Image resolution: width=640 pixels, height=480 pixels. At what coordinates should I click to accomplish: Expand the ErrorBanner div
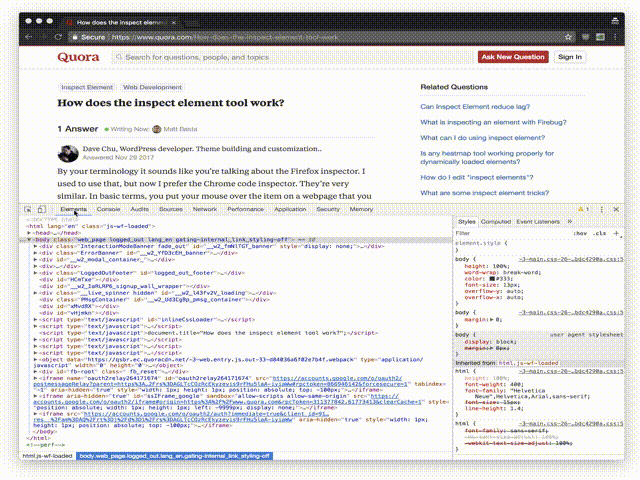(36, 253)
